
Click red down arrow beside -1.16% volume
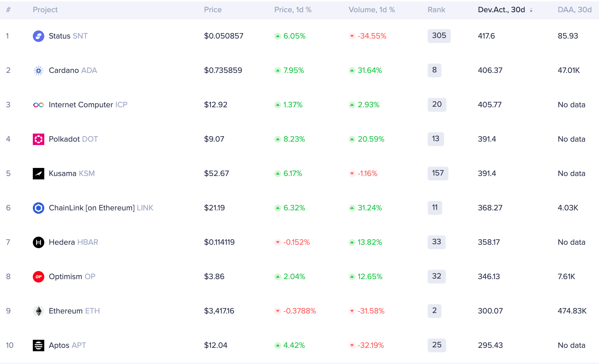[352, 173]
